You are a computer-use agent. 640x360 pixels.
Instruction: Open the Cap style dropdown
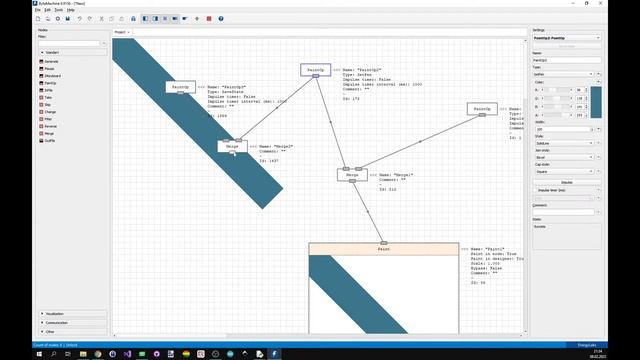coord(564,171)
